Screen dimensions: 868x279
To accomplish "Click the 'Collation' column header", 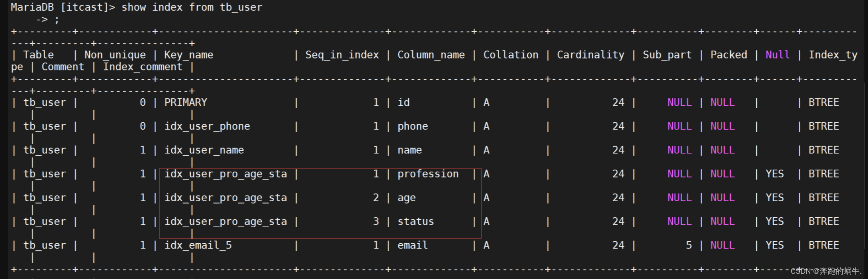I will click(510, 55).
